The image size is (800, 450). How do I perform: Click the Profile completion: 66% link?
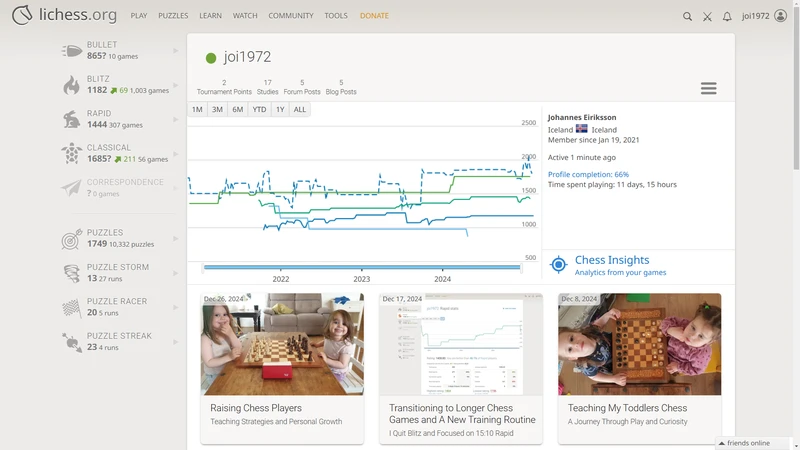[x=588, y=174]
